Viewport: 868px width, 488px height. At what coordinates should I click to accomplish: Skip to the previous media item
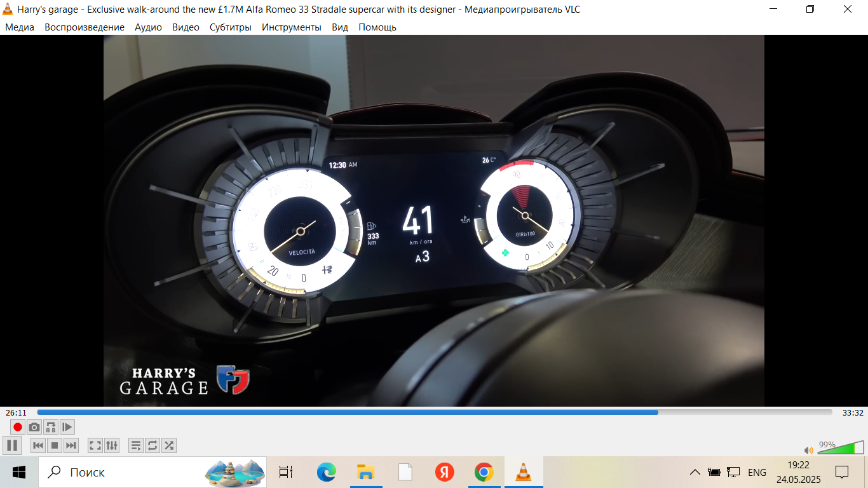coord(38,445)
